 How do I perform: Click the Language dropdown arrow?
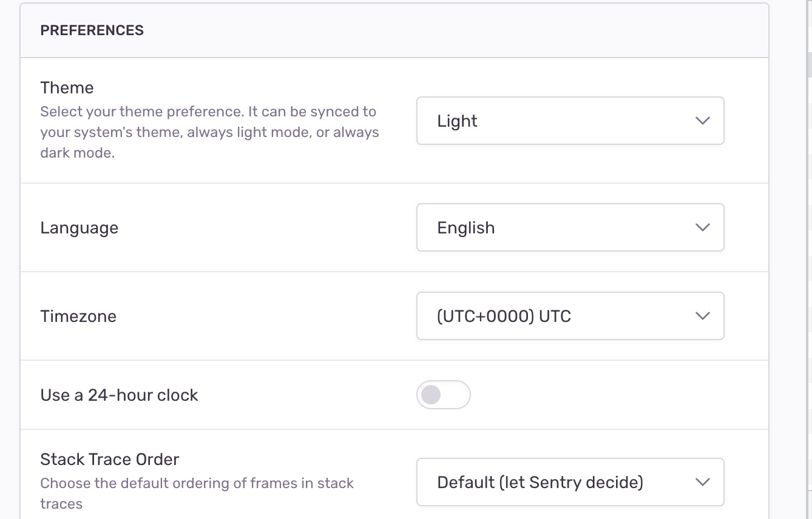coord(702,227)
